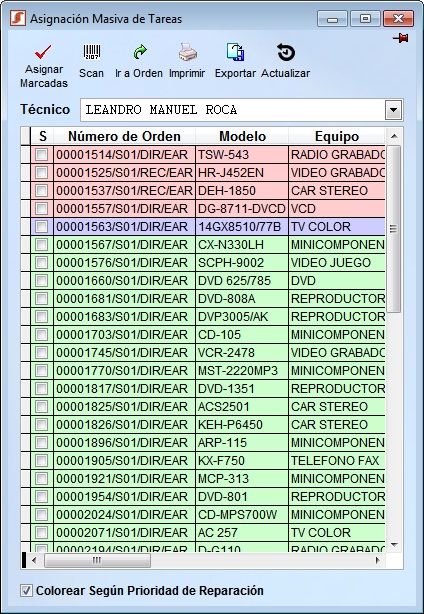Check the box for order 00001514/S01/DIR/EAR

point(41,155)
